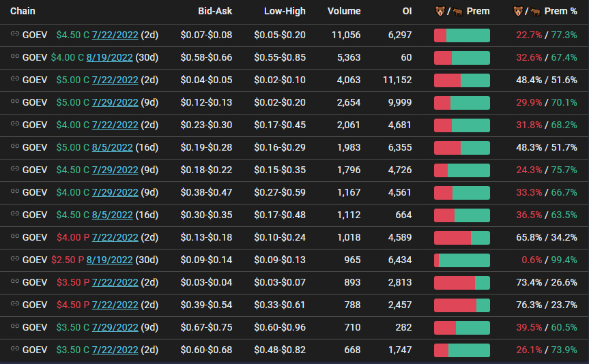Image resolution: width=589 pixels, height=364 pixels.
Task: Click volume value 668
Action: tap(352, 350)
